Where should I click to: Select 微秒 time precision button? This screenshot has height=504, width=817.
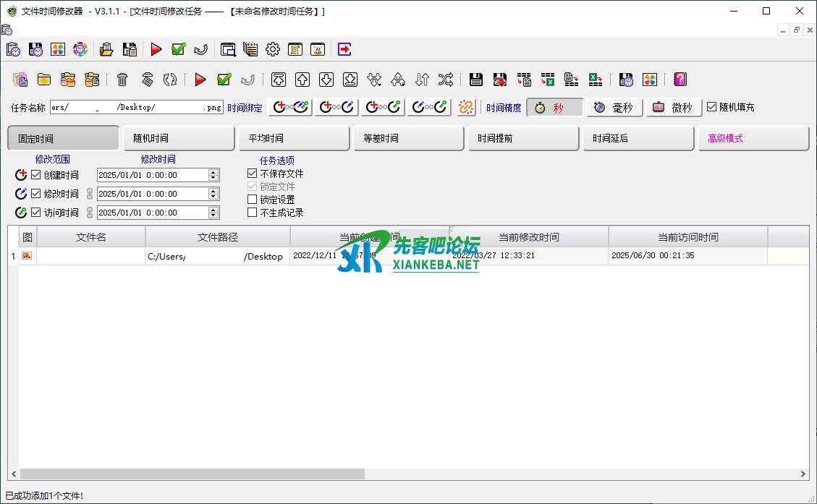(674, 108)
